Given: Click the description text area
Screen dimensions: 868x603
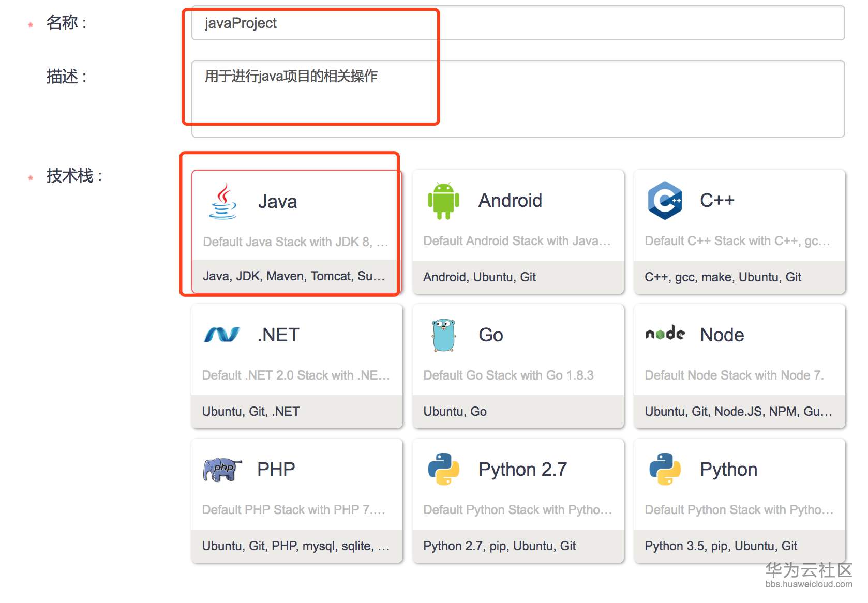Looking at the screenshot, I should [518, 99].
